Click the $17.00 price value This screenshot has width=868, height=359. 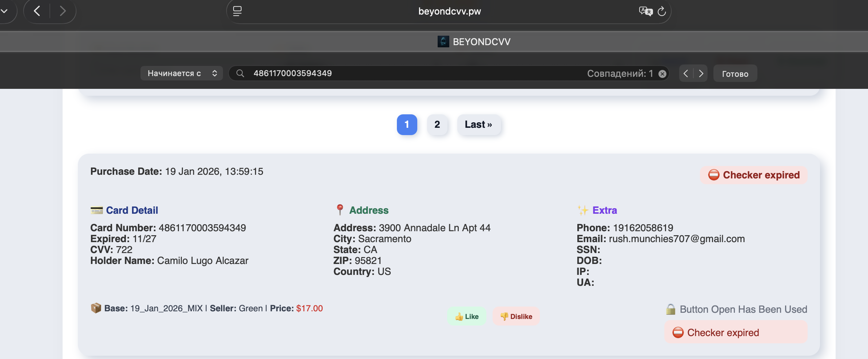click(309, 308)
